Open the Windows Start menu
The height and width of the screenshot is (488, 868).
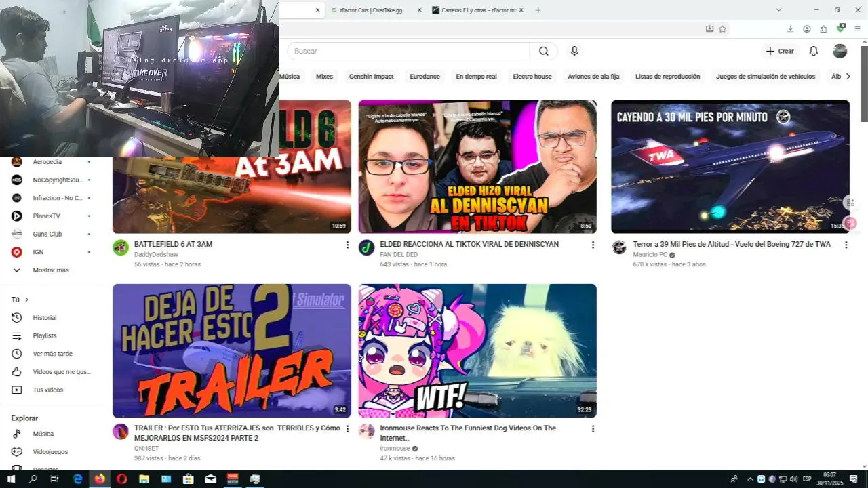tap(11, 479)
